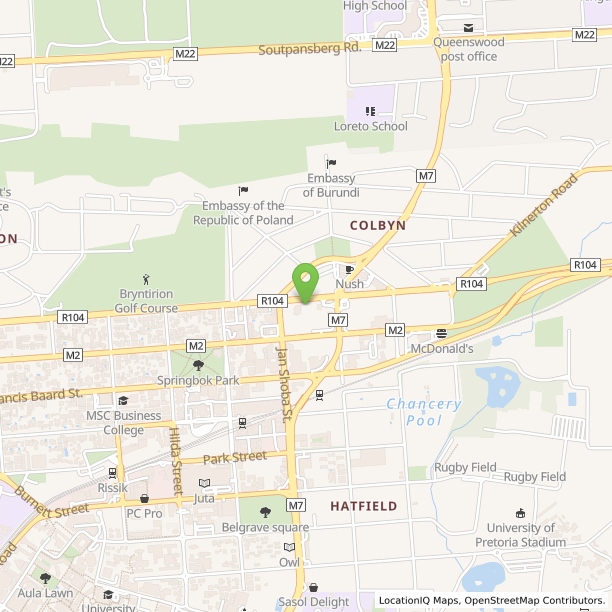
Task: Select the Embassy of Poland flag icon
Action: [243, 191]
